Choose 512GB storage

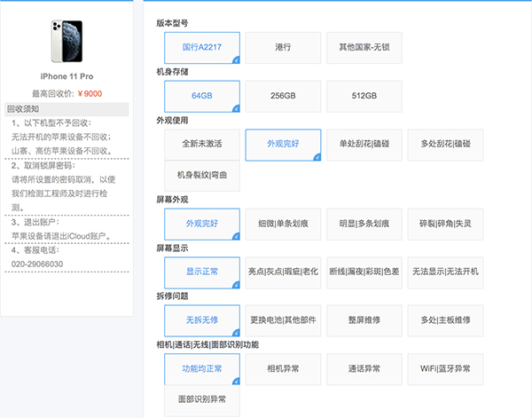[364, 97]
